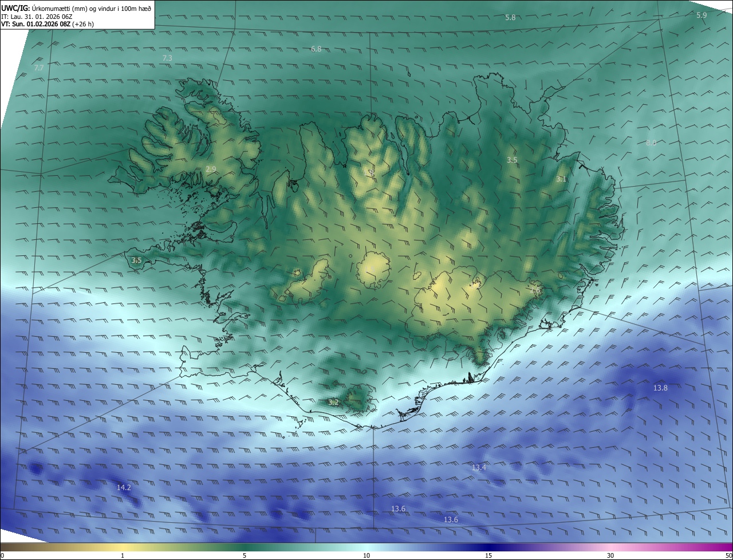Click the 13.8 precipitation value label
Image resolution: width=733 pixels, height=560 pixels.
(660, 388)
